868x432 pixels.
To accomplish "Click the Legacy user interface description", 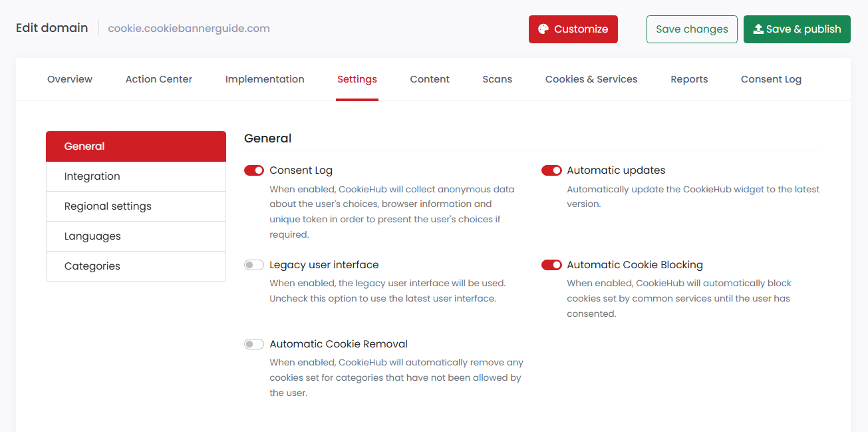I will click(x=387, y=291).
